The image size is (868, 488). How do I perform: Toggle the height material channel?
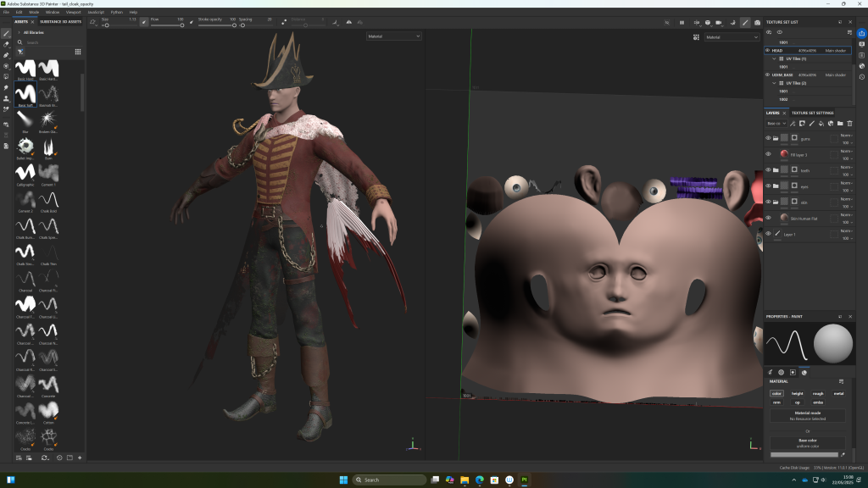(x=797, y=393)
